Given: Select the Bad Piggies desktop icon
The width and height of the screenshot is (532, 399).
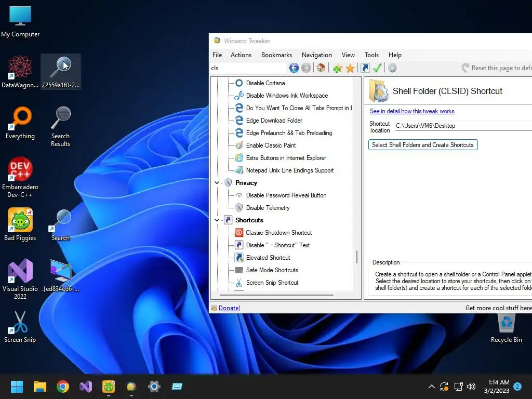Looking at the screenshot, I should tap(20, 224).
